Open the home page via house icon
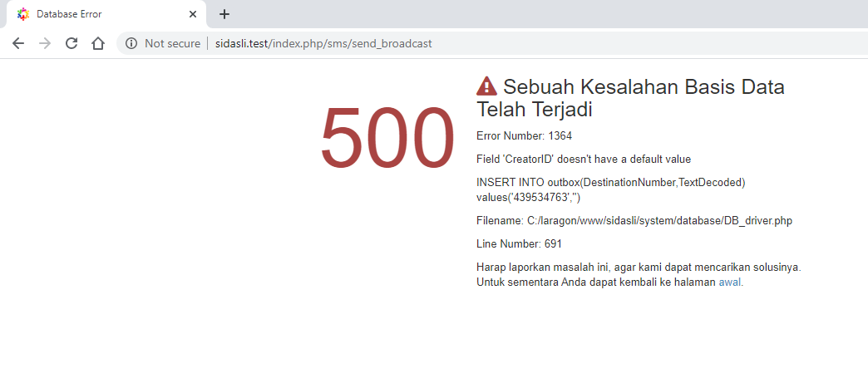Image resolution: width=868 pixels, height=388 pixels. click(x=98, y=44)
